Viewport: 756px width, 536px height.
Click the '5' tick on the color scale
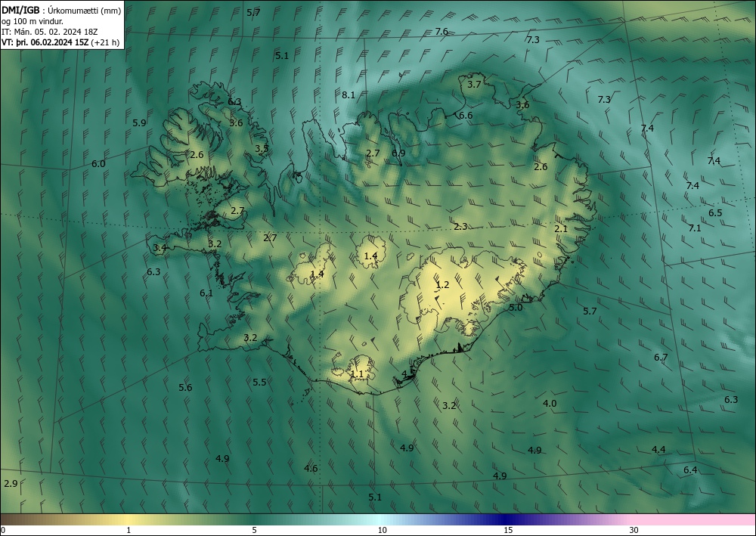coord(254,531)
